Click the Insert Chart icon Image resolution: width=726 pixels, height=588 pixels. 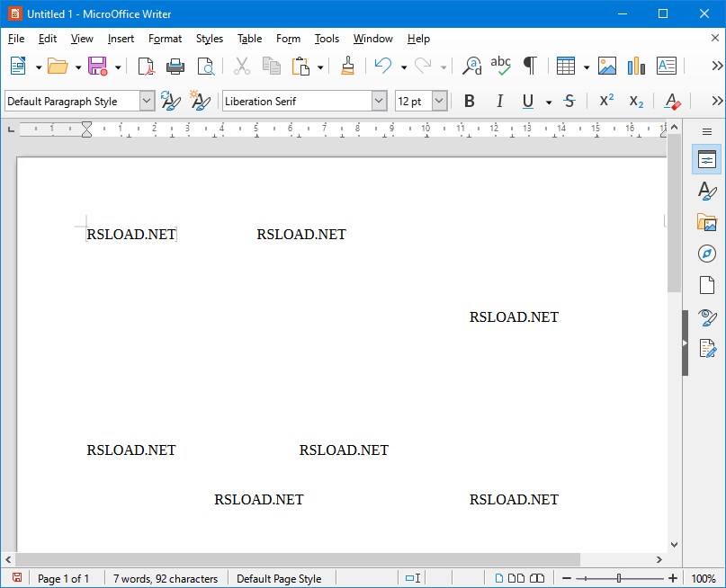point(637,66)
